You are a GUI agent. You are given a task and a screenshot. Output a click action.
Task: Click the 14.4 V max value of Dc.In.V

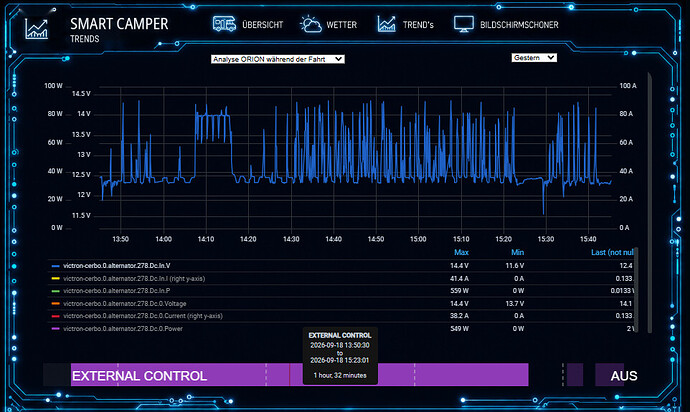click(x=459, y=266)
